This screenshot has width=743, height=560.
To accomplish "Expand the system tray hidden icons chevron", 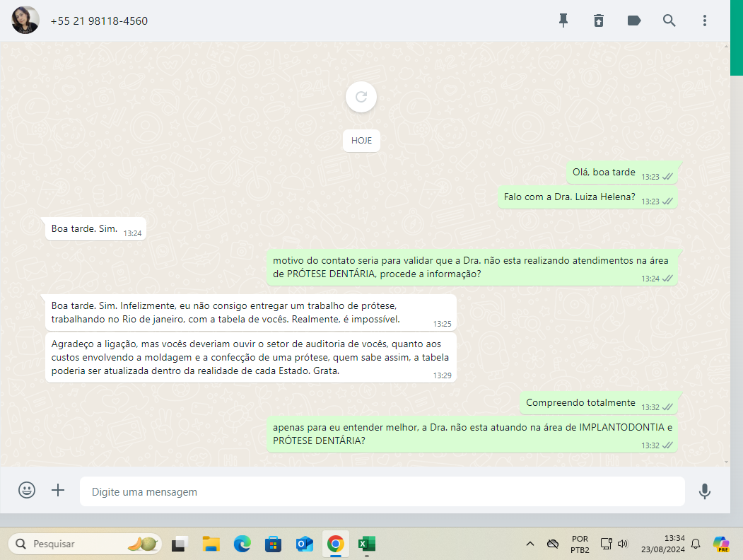I will pyautogui.click(x=530, y=544).
